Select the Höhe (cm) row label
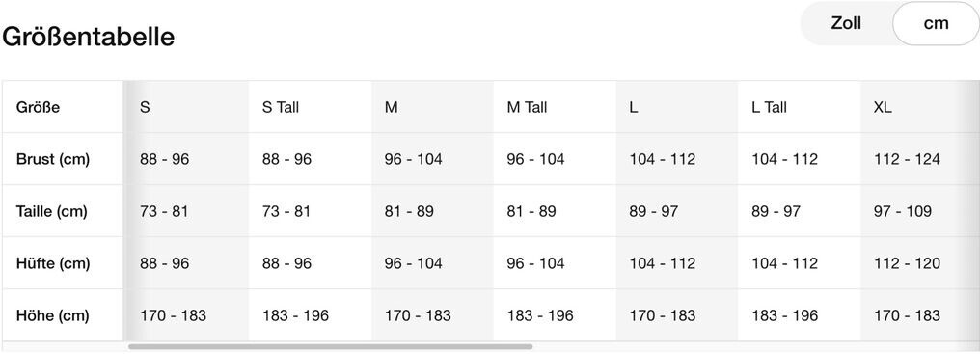Image resolution: width=980 pixels, height=354 pixels. [x=52, y=315]
